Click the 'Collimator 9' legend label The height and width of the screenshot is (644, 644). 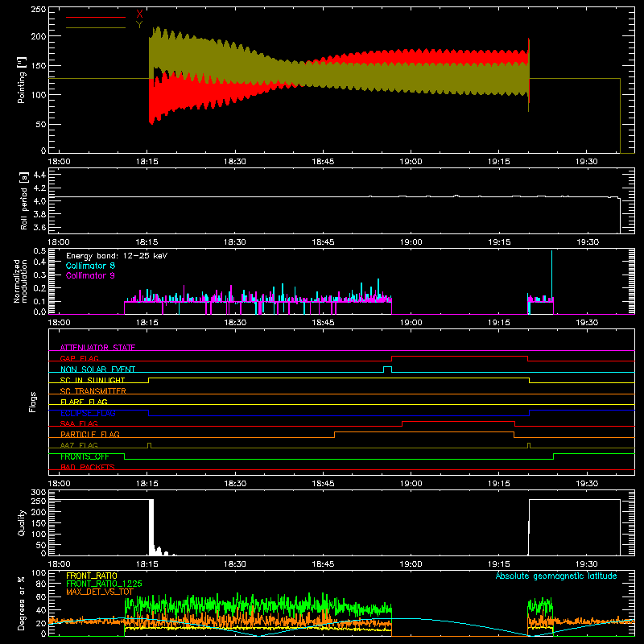90,275
